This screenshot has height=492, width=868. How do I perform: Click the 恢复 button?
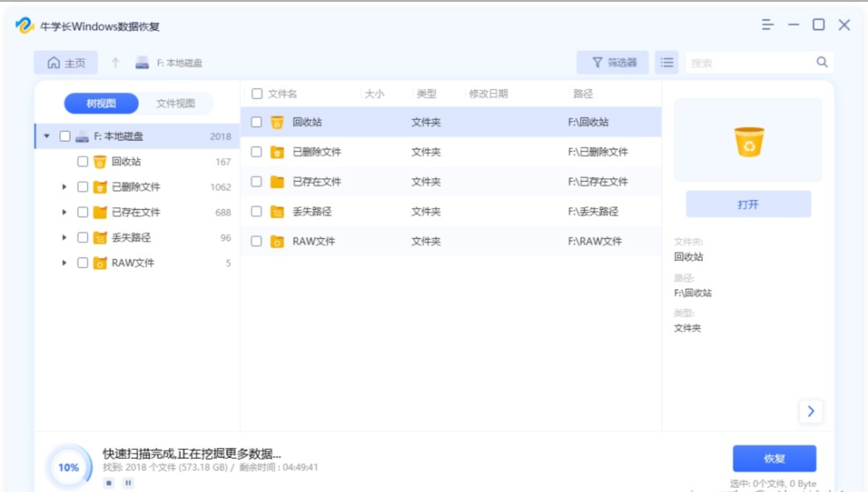[774, 459]
